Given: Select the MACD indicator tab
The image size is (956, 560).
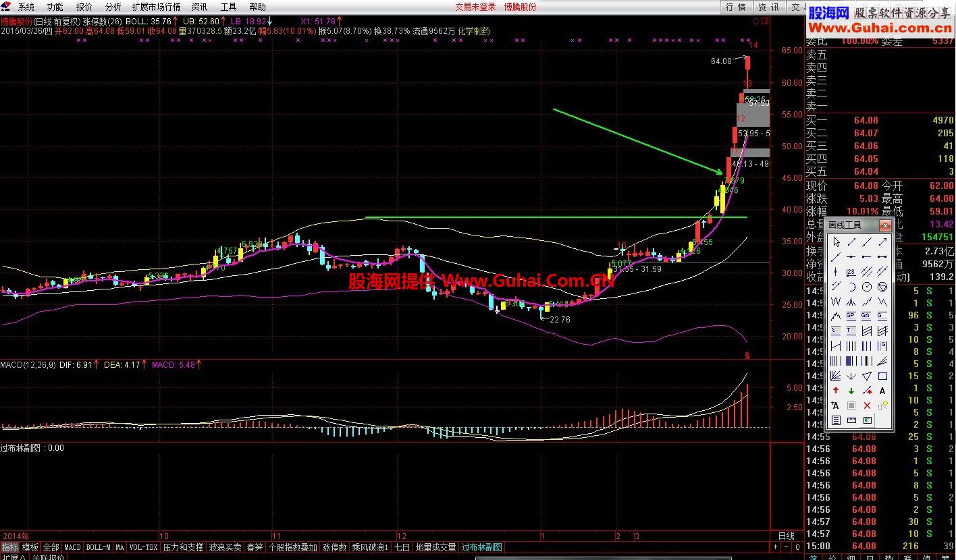Looking at the screenshot, I should [x=72, y=547].
